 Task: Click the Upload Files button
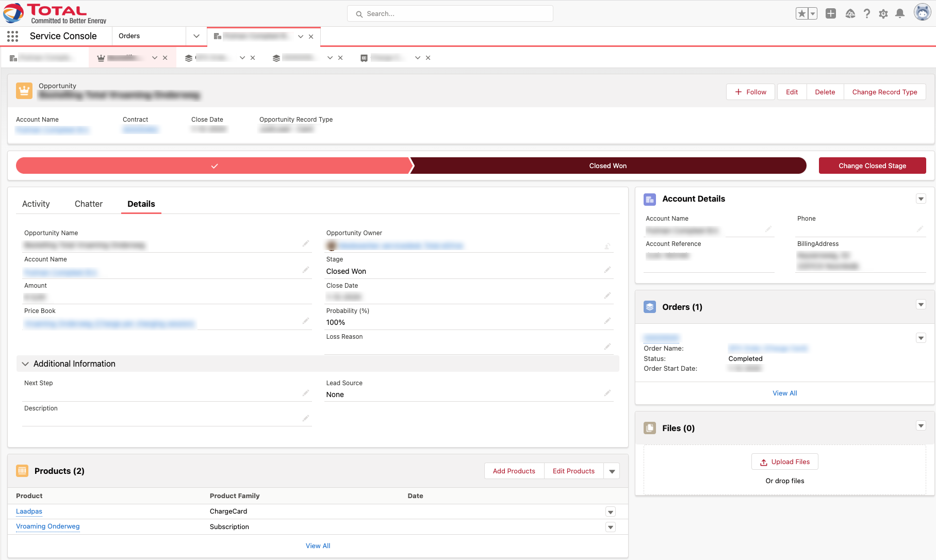(785, 462)
